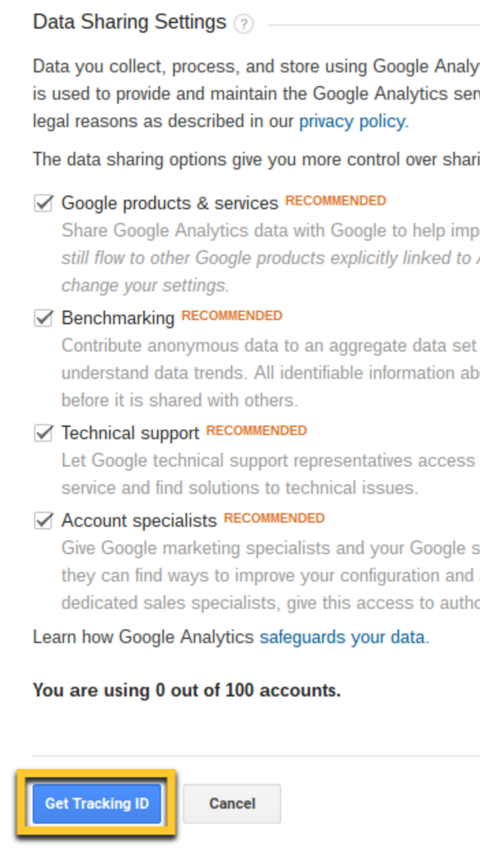The image size is (480, 868).
Task: Click the help icon beside Data Sharing Settings
Action: click(x=243, y=24)
